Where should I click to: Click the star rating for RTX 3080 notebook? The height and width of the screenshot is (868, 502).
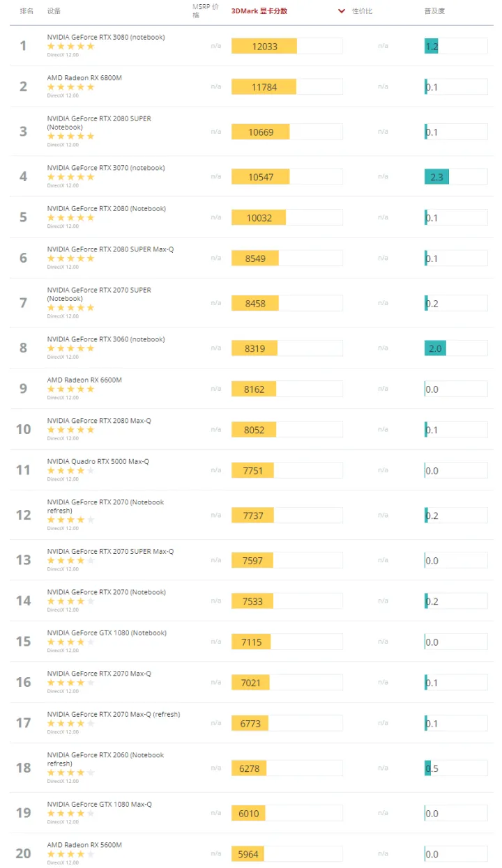tap(70, 47)
